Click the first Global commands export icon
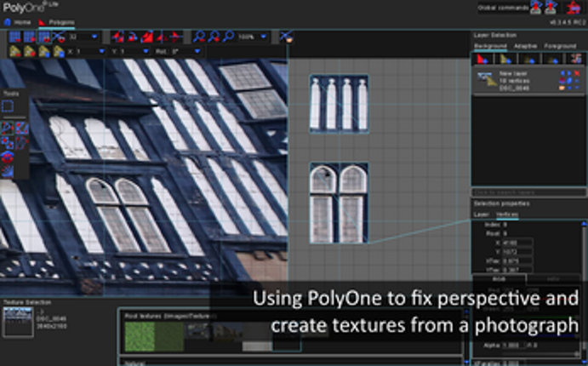Image resolution: width=588 pixels, height=366 pixels. [x=536, y=7]
